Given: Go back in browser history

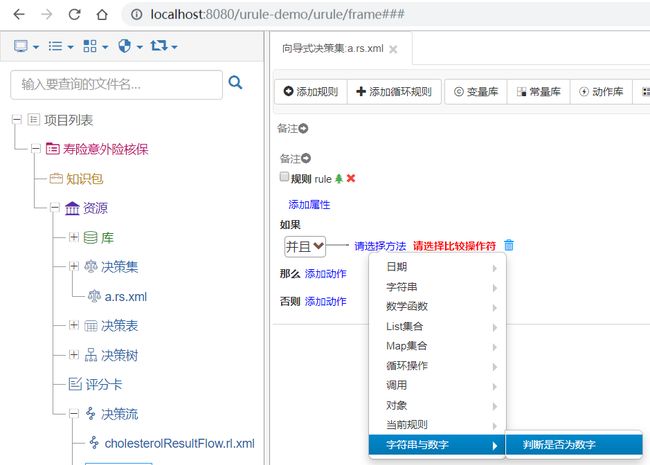Looking at the screenshot, I should [19, 15].
